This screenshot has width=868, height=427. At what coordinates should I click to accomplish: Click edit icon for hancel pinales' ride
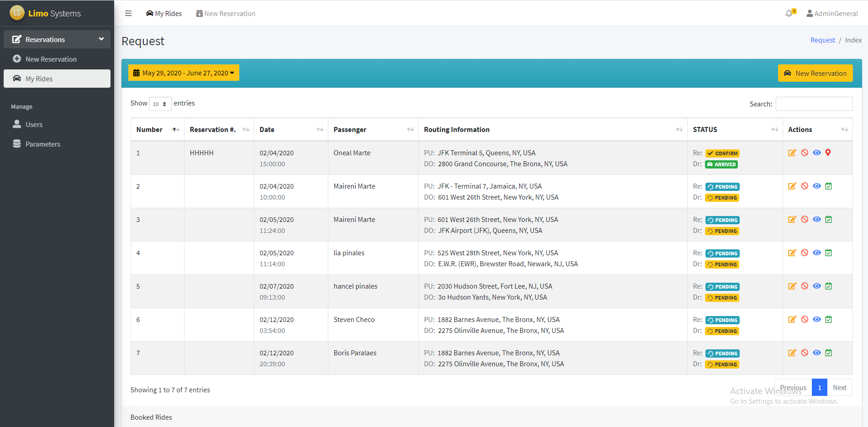[792, 286]
